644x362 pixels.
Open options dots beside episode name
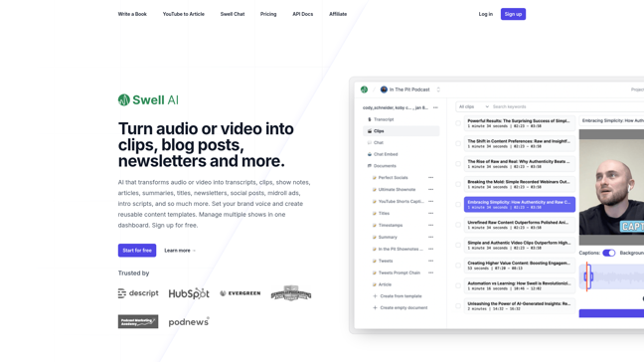point(435,107)
